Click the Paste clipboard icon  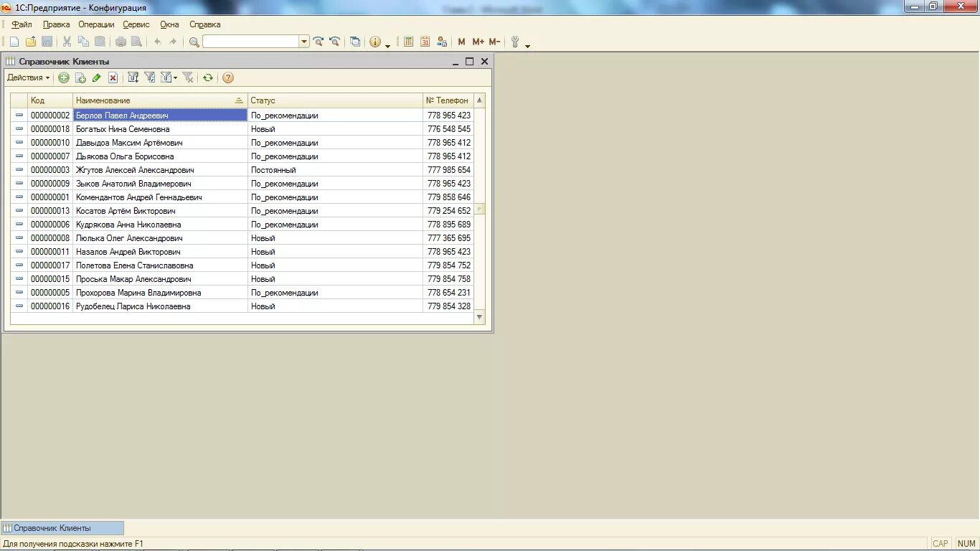(100, 42)
